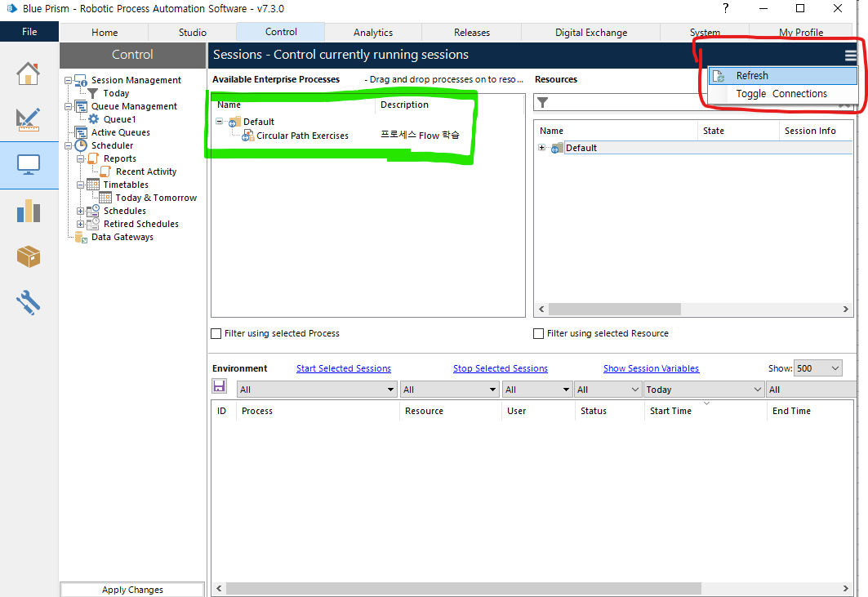Open the Home house icon in sidebar
The image size is (868, 597).
click(29, 74)
